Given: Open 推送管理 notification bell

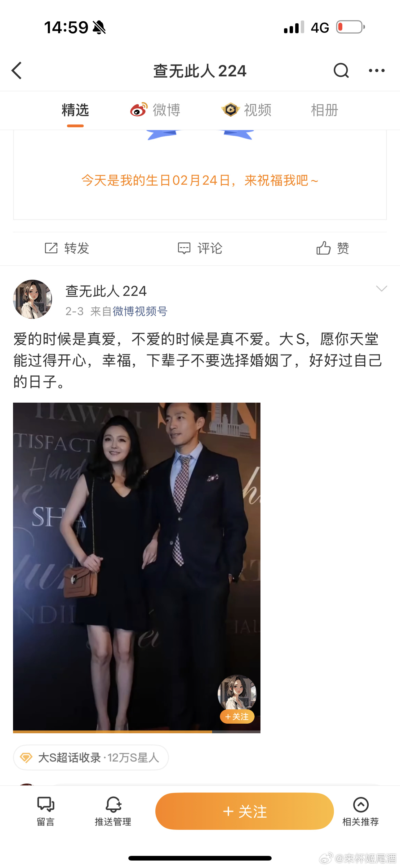Looking at the screenshot, I should (x=113, y=805).
